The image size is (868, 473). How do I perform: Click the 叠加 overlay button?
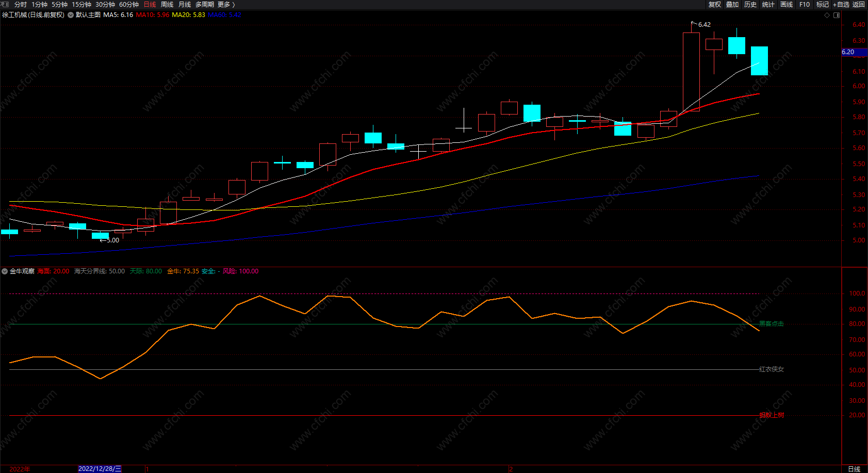click(x=732, y=5)
